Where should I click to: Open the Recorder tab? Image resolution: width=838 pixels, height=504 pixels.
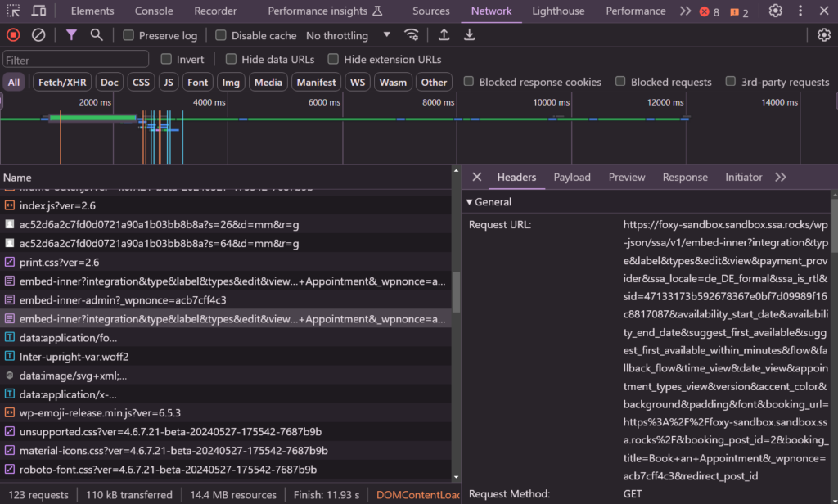(x=215, y=11)
